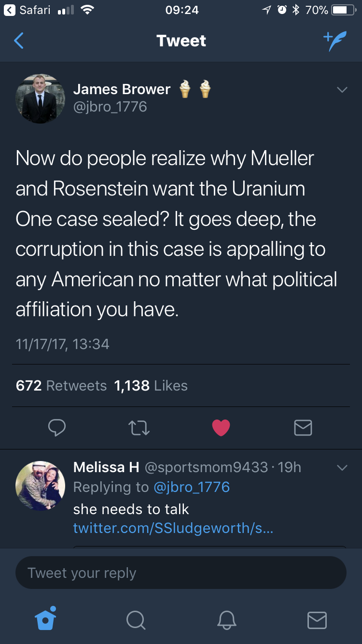Tap the back arrow to leave Tweet
The image size is (362, 644).
pos(19,41)
